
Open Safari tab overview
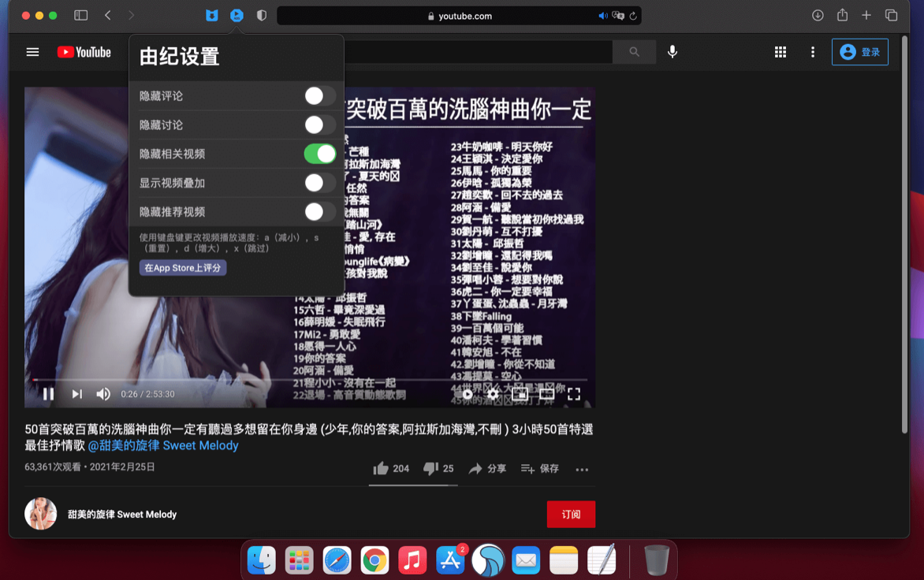coord(892,16)
